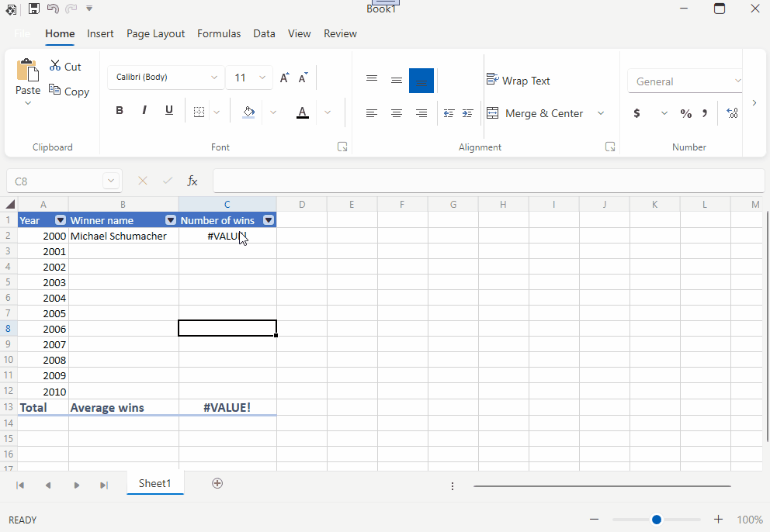Open the Fill Color tool
The width and height of the screenshot is (770, 532).
click(248, 112)
